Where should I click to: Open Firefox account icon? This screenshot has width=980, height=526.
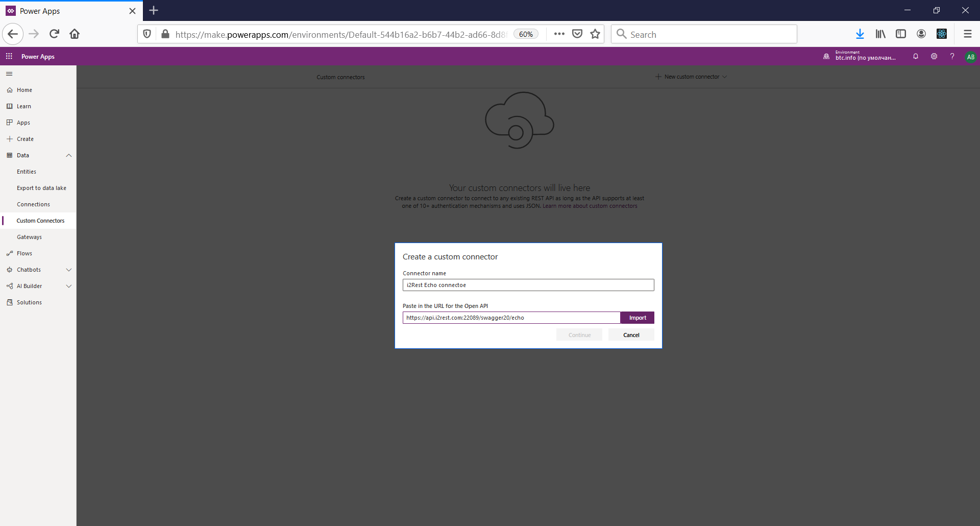[x=921, y=34]
